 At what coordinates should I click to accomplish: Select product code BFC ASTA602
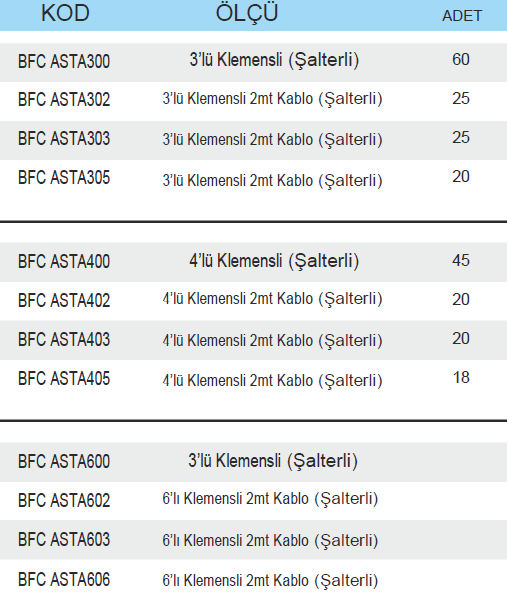pos(64,501)
